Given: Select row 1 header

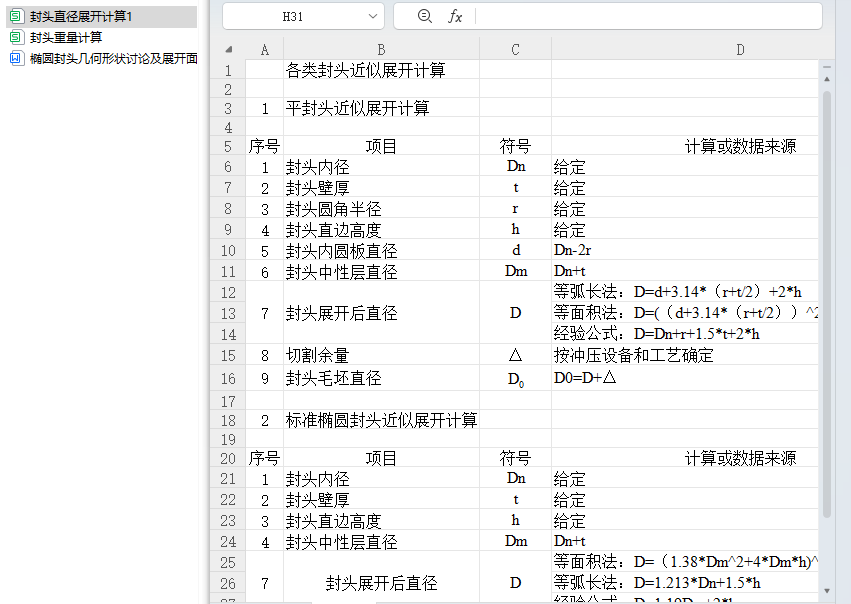Looking at the screenshot, I should [x=228, y=71].
